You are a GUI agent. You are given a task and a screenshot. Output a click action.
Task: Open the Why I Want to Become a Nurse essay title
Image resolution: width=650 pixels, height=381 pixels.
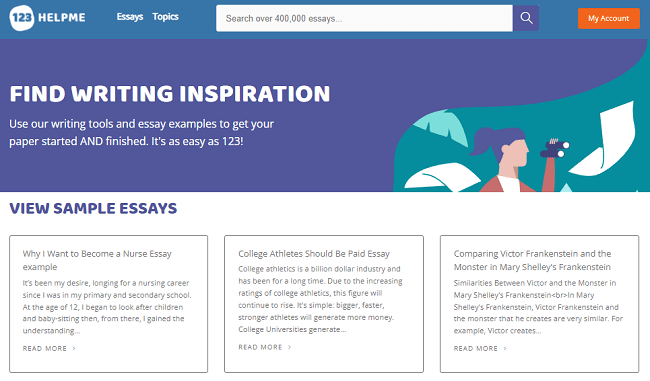[97, 260]
